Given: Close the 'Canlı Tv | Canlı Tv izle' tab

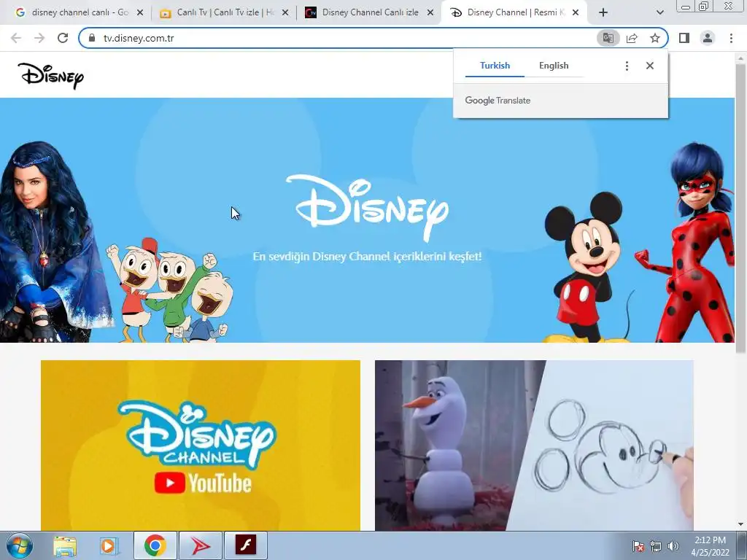Looking at the screenshot, I should (285, 13).
